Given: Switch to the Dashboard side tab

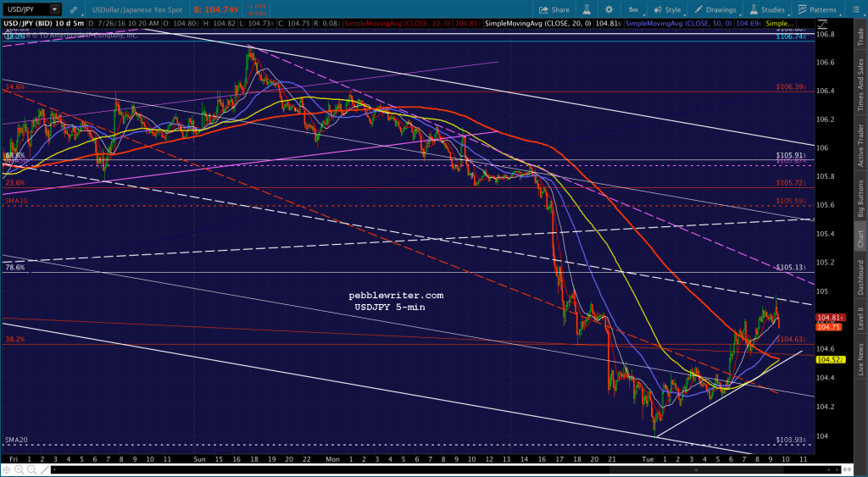Looking at the screenshot, I should click(860, 277).
